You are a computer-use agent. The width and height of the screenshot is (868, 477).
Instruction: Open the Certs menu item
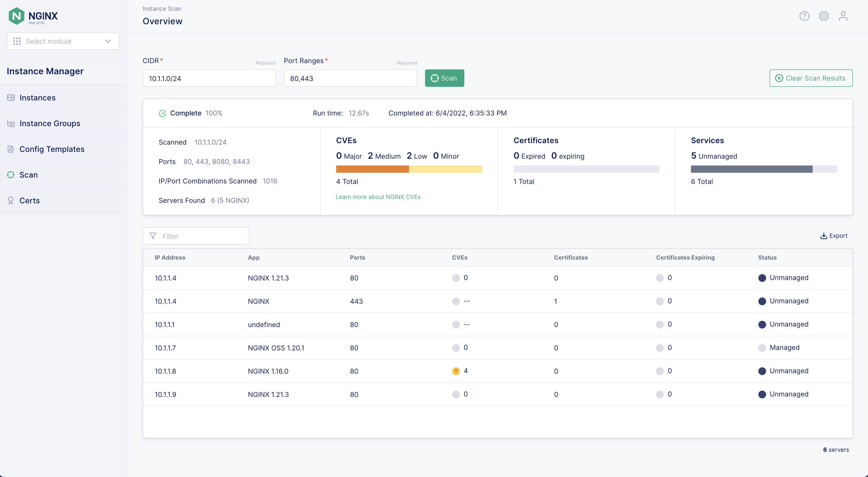click(x=63, y=201)
